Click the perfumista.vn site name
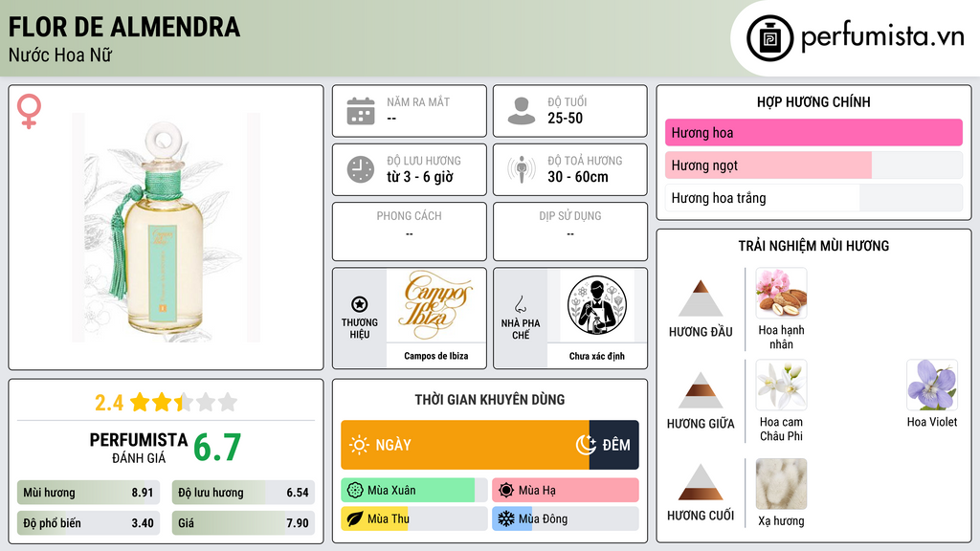Viewport: 980px width, 551px height. tap(882, 37)
